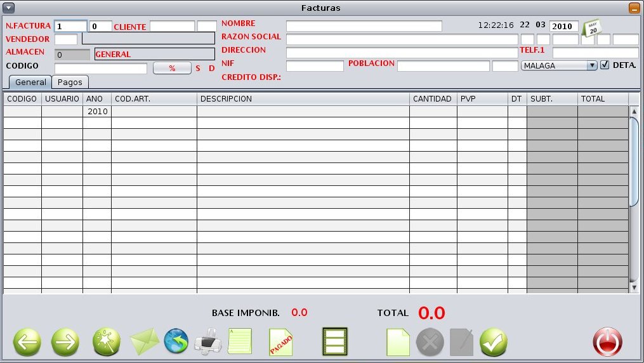Click the large red TOTAL 0.0 value
Viewport: 644px width, 363px height.
point(431,313)
